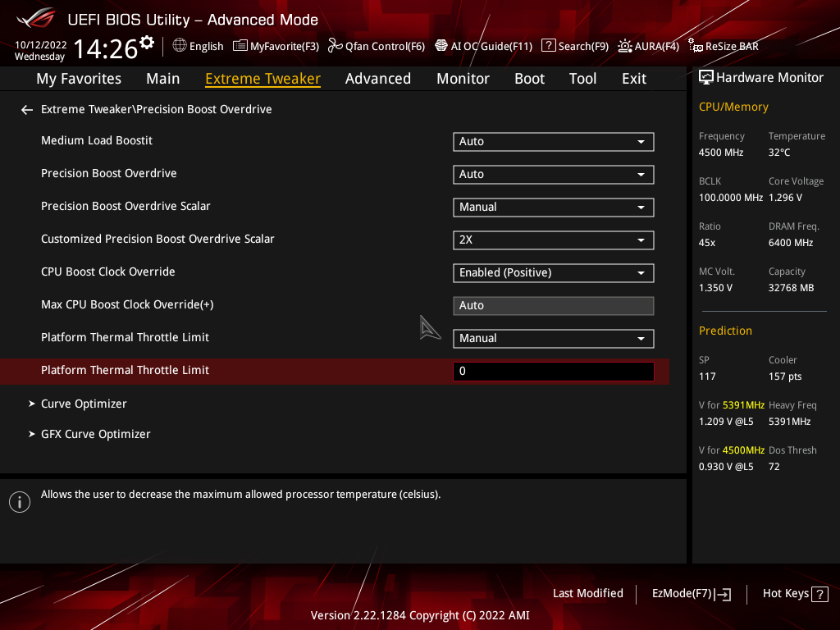Go back using the left arrow icon
840x630 pixels.
27,110
